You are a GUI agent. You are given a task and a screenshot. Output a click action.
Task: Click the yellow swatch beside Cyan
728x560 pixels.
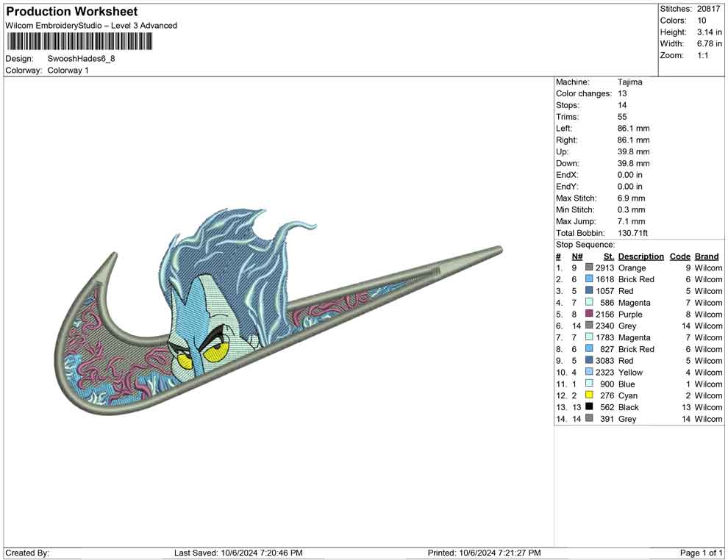pyautogui.click(x=589, y=395)
